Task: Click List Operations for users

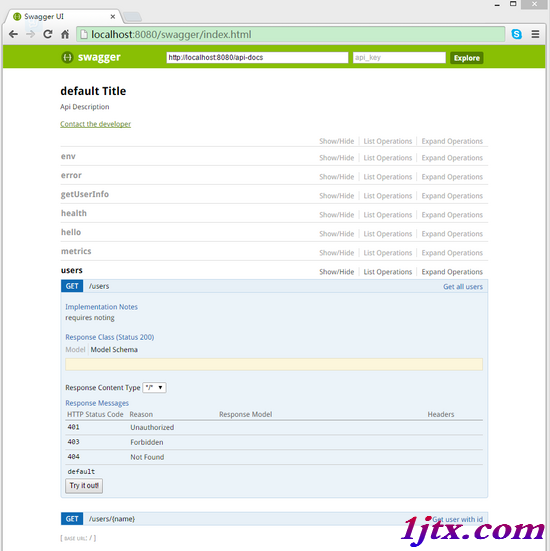Action: (x=388, y=272)
